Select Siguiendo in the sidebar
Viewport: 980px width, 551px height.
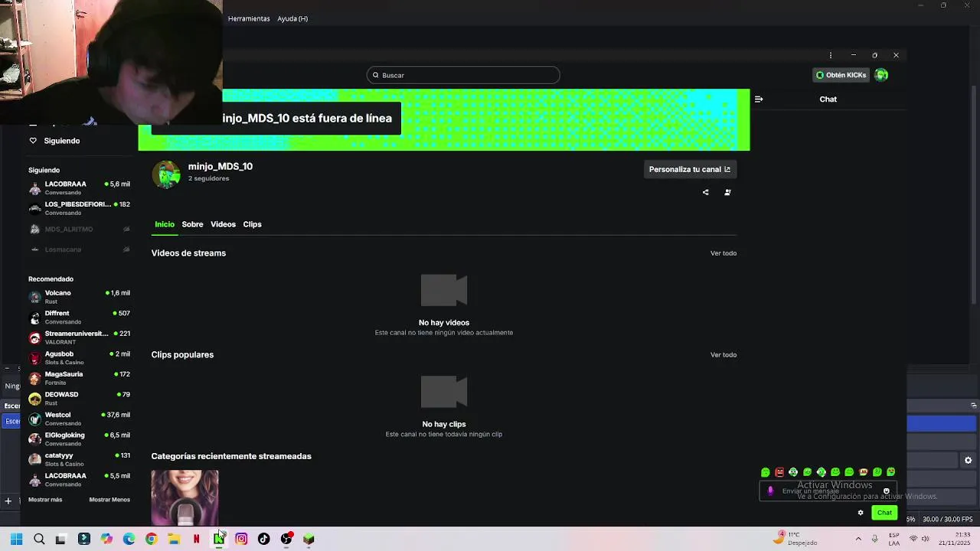[x=62, y=141]
